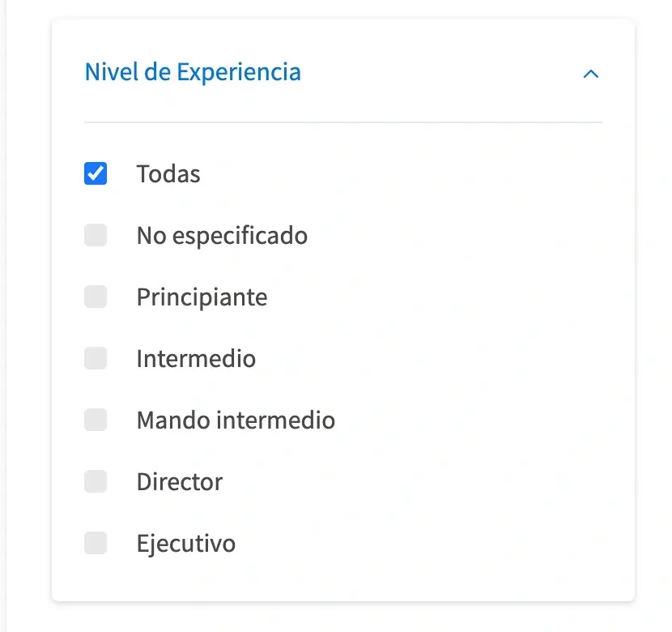Viewport: 672px width, 632px height.
Task: Click the Director option label
Action: point(180,482)
